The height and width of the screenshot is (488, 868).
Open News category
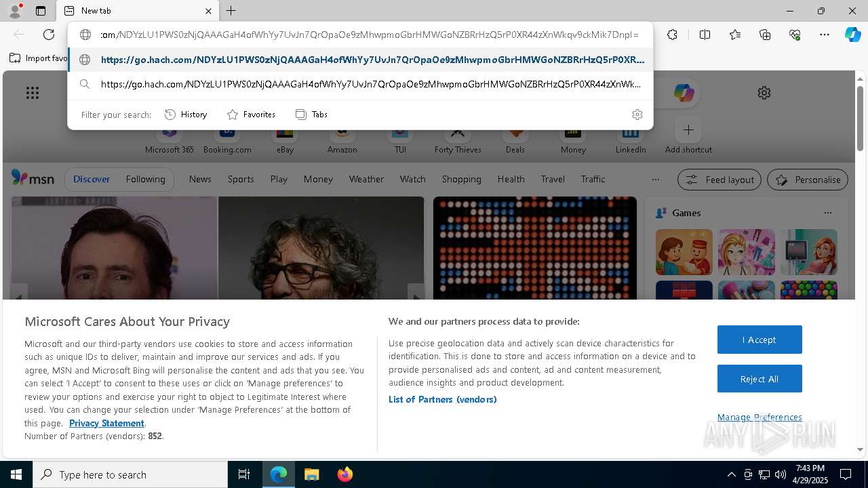(x=200, y=179)
